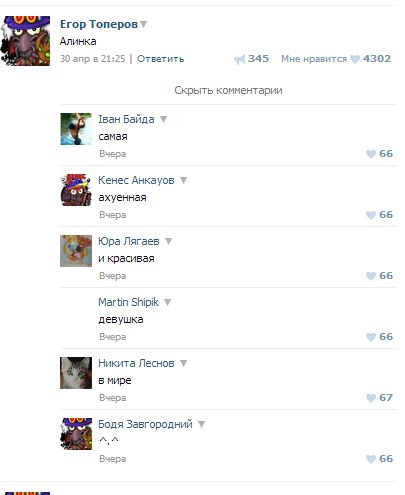405x495 pixels.
Task: Open Іван Байда's avatar thumbnail
Action: (76, 129)
